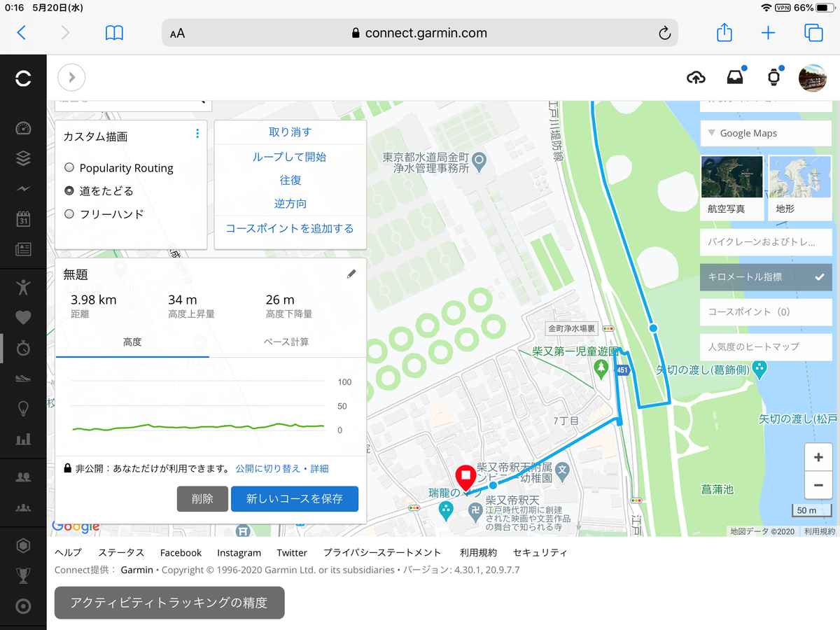Open the goals target sidebar icon
The width and height of the screenshot is (840, 630).
click(x=23, y=606)
